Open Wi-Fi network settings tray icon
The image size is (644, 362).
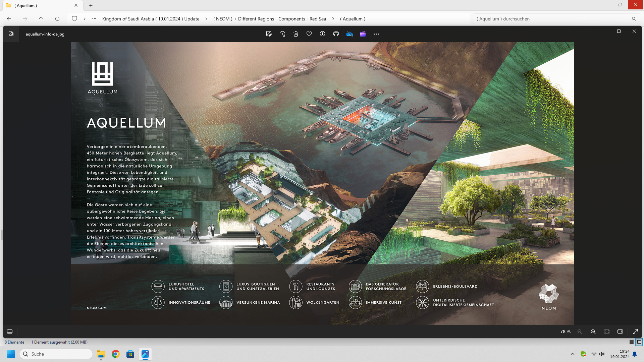click(594, 354)
